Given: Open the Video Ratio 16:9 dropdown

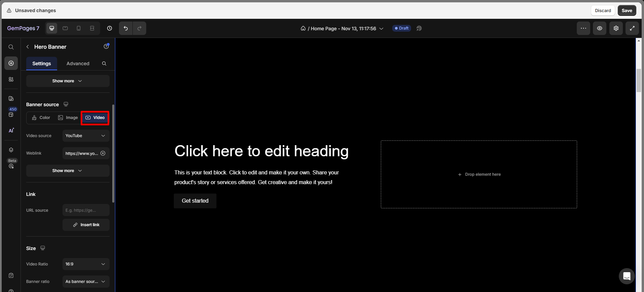Looking at the screenshot, I should pos(86,264).
